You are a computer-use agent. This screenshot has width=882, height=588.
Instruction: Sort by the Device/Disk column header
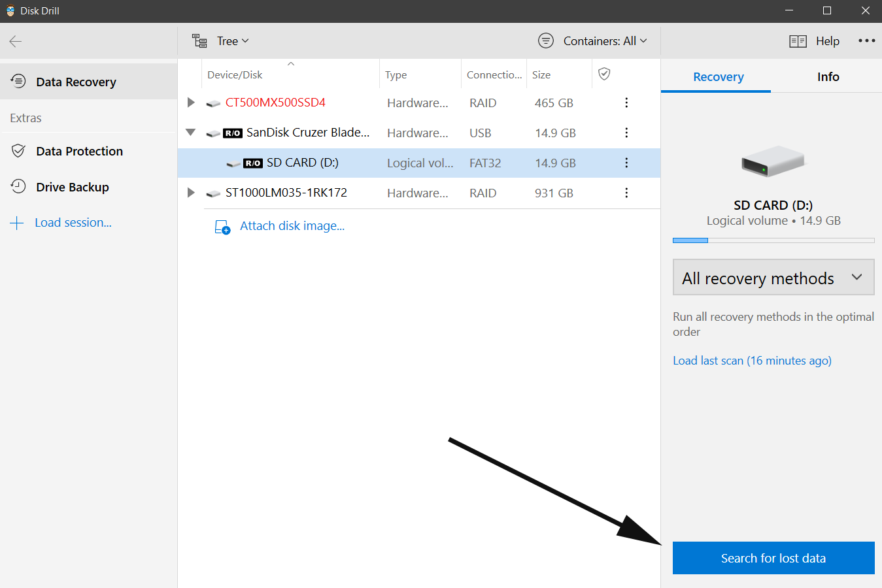coord(291,74)
